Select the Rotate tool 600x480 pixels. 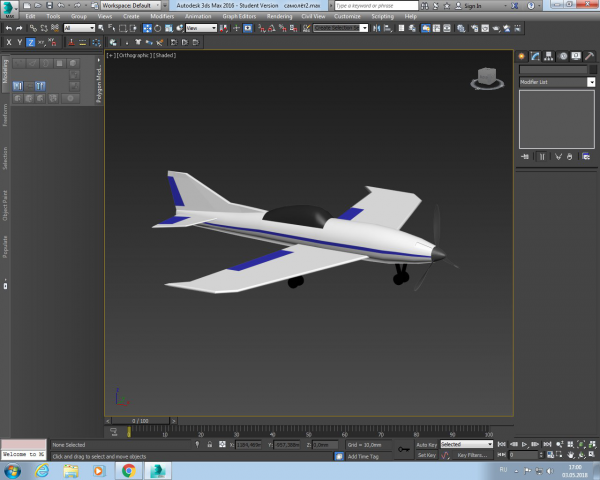pyautogui.click(x=158, y=28)
